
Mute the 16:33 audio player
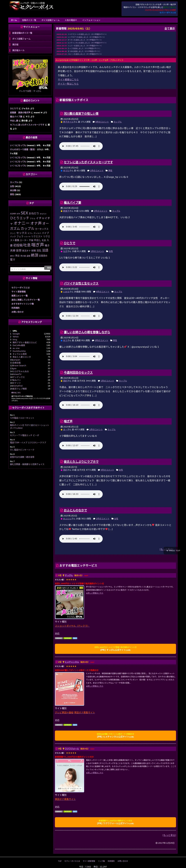click(94, 494)
